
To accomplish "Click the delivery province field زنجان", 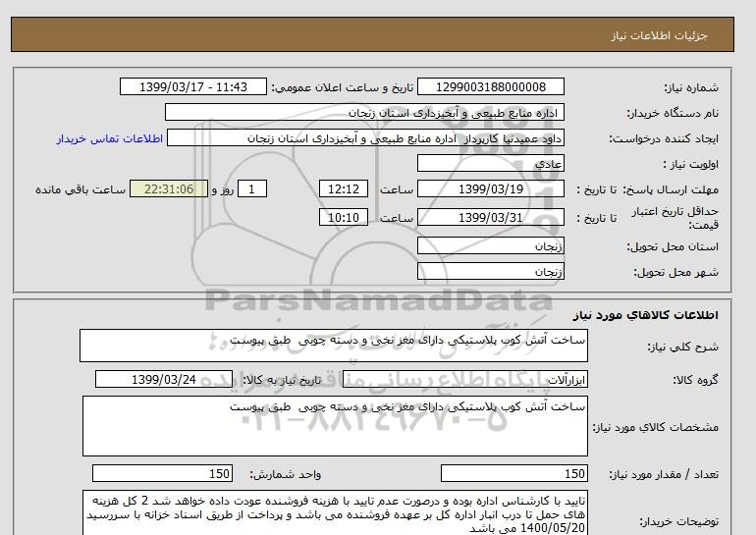I will [x=490, y=245].
